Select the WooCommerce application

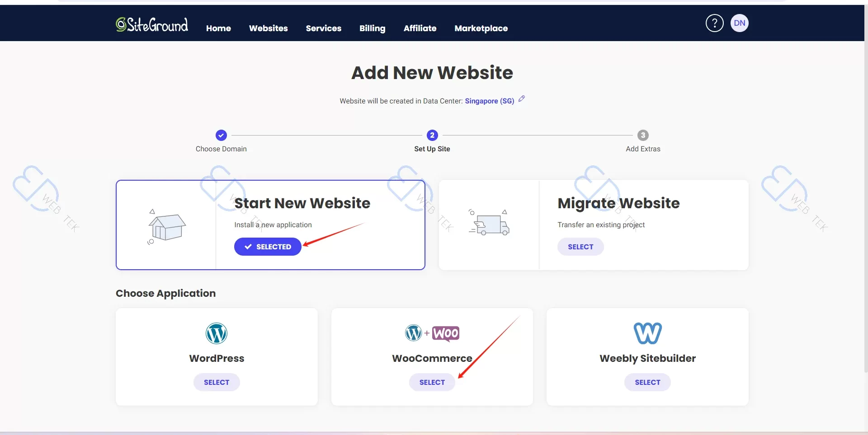click(432, 382)
